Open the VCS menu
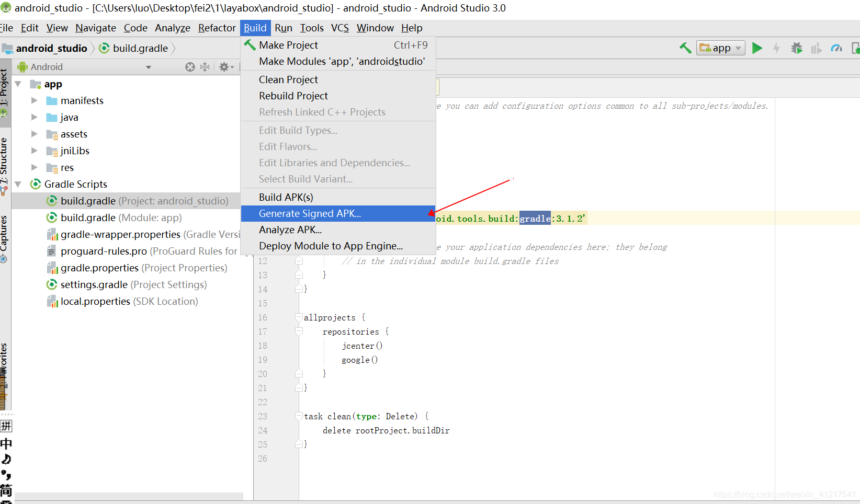The height and width of the screenshot is (504, 860). point(340,28)
